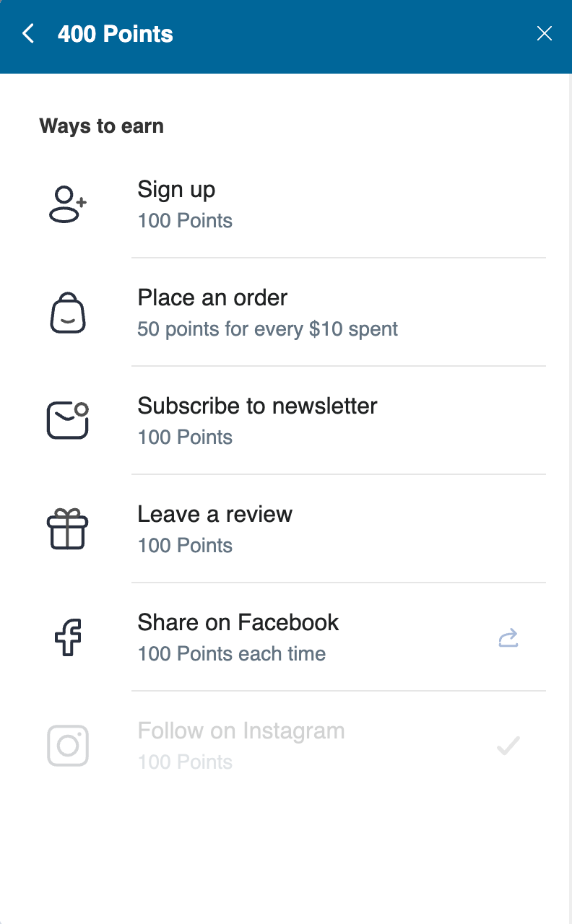
Task: Click the Facebook share arrow icon
Action: [508, 638]
